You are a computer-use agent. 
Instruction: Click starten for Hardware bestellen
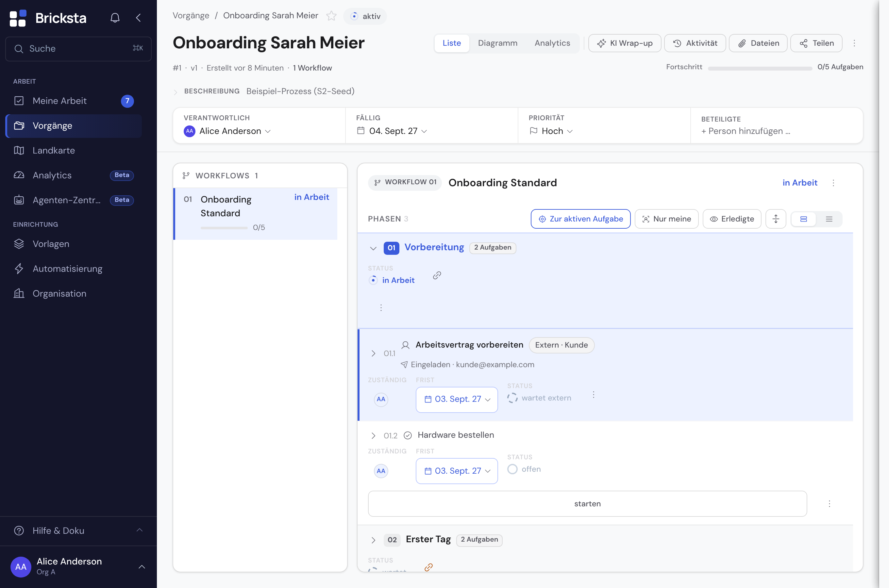587,504
